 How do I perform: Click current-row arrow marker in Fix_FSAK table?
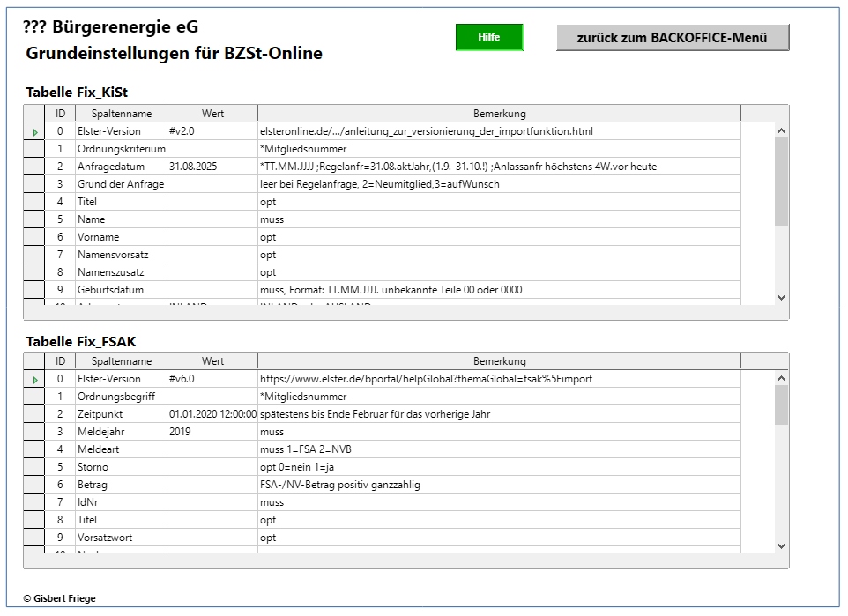34,379
